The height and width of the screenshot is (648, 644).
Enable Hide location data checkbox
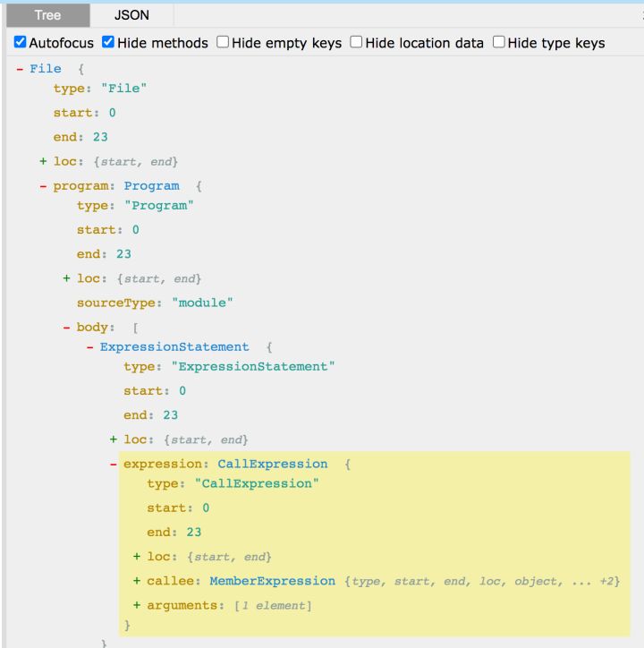[356, 42]
